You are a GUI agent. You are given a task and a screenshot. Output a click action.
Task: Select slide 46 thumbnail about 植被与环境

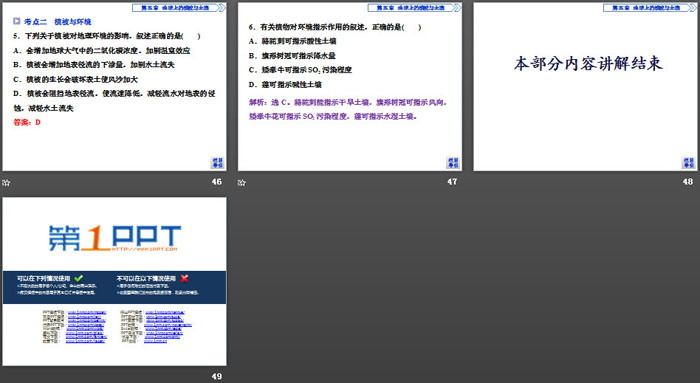(114, 87)
